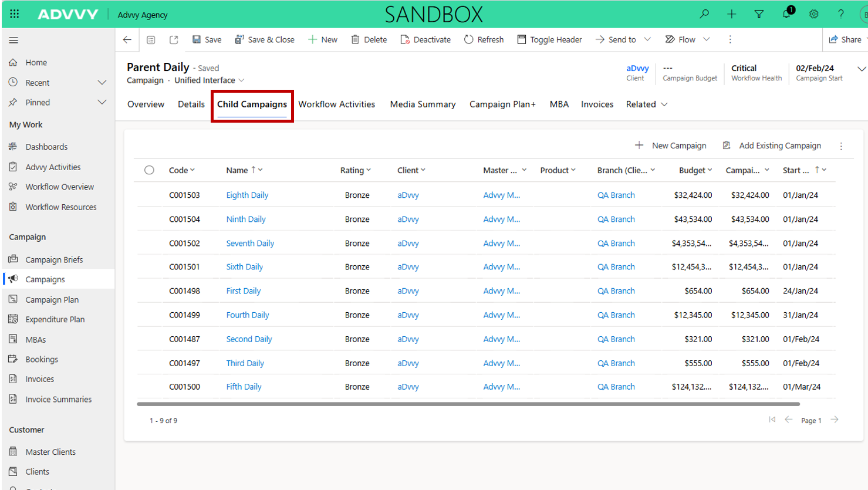Open the Rating column header dropdown
This screenshot has width=868, height=490.
(x=355, y=170)
